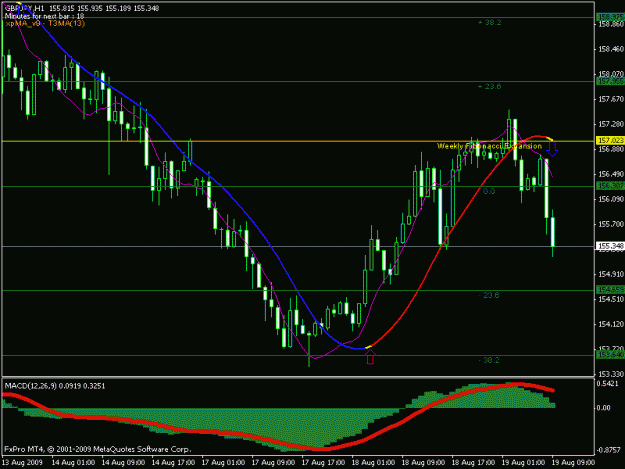The width and height of the screenshot is (625, 469).
Task: Click the 157.670 price scale value
Action: tap(611, 99)
